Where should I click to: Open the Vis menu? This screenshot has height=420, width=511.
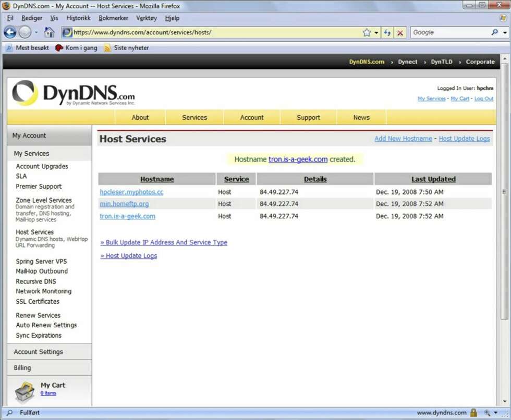click(54, 18)
